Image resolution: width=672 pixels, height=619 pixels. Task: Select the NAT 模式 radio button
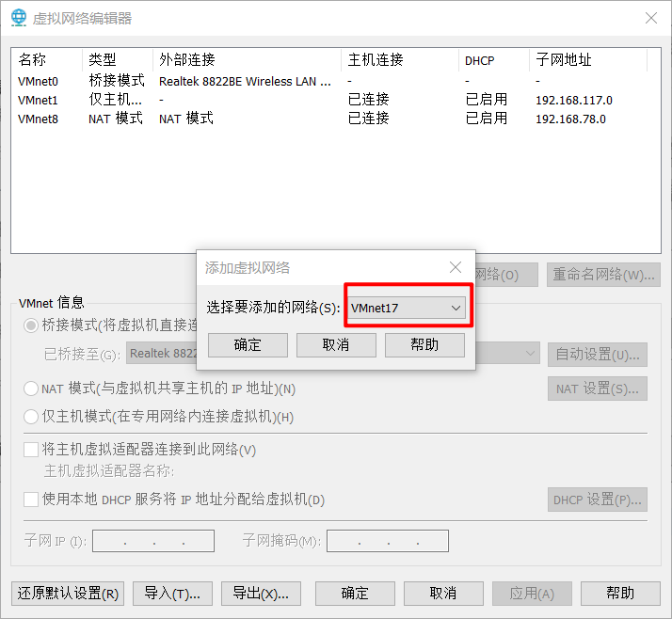[32, 389]
